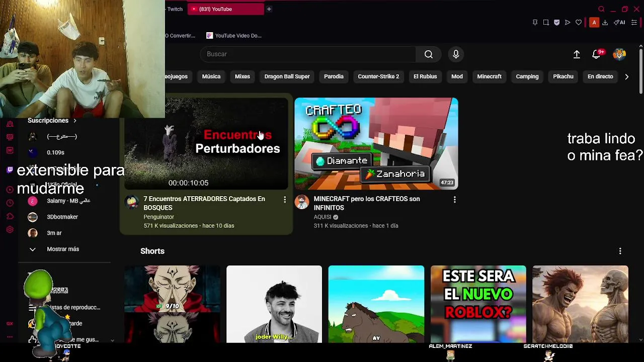Select the Pikachu filter chip
This screenshot has width=644, height=362.
tap(563, 76)
